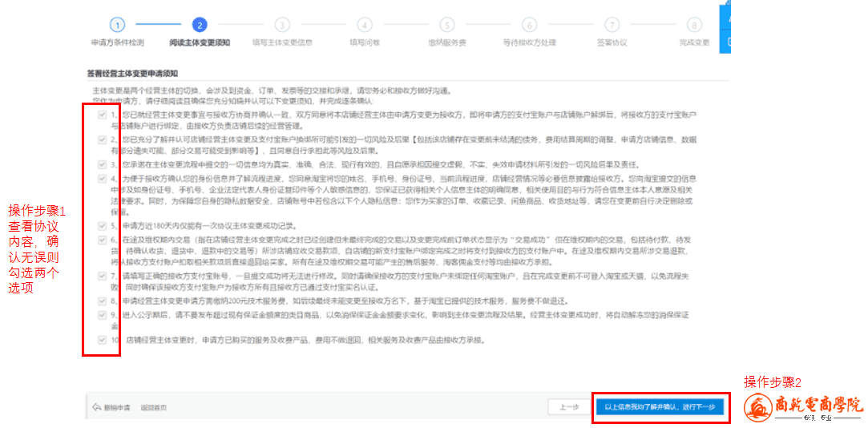Screen dimensions: 868x428
Task: Toggle checkbox for item 8 about 200元 fee
Action: pos(102,301)
